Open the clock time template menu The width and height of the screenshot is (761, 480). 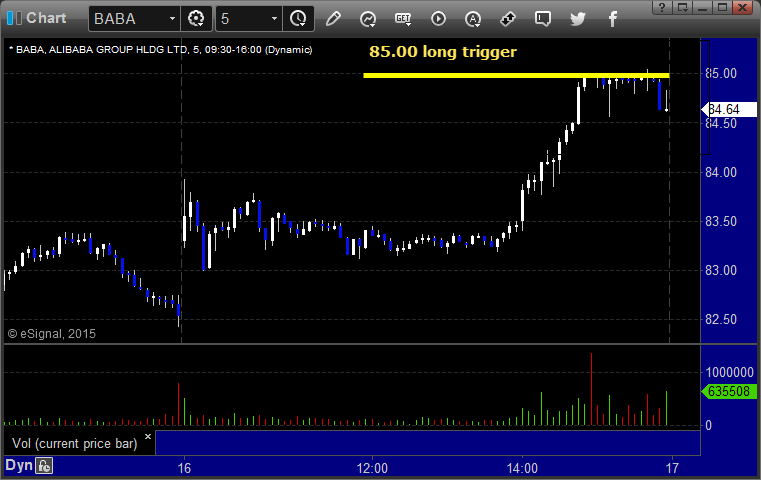tap(298, 19)
